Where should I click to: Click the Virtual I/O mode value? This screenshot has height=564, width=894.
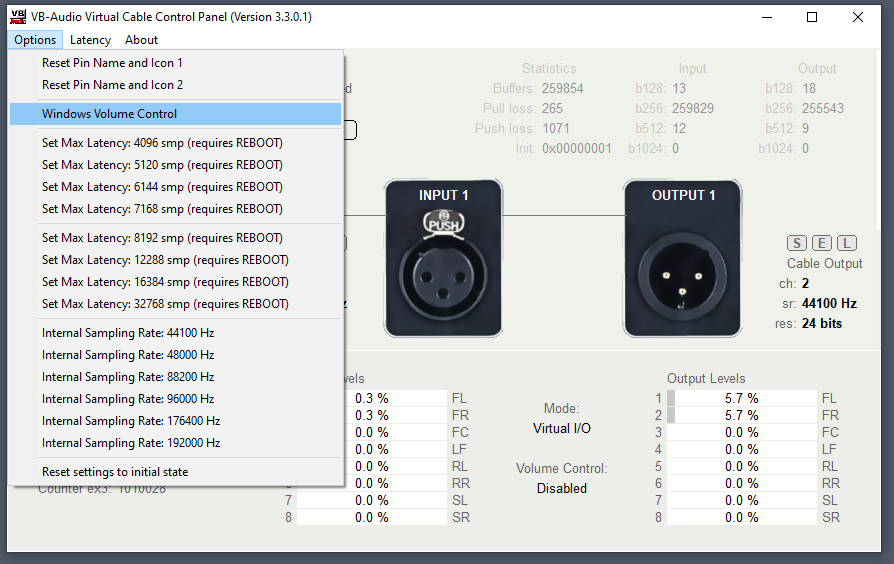(562, 428)
